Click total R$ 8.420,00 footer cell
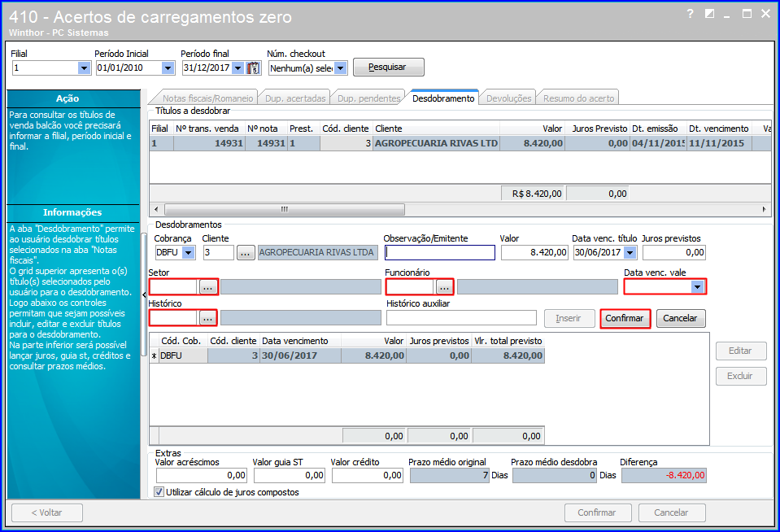 (533, 194)
